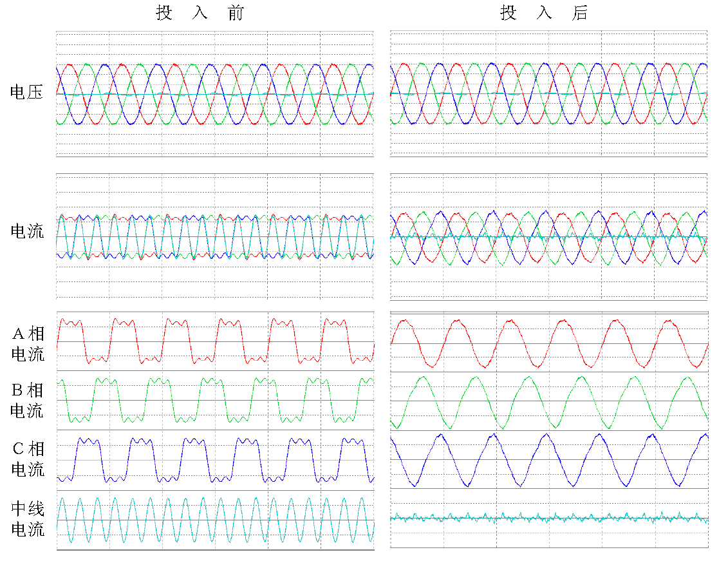
Task: Click the 投入后 column heading
Action: click(545, 14)
